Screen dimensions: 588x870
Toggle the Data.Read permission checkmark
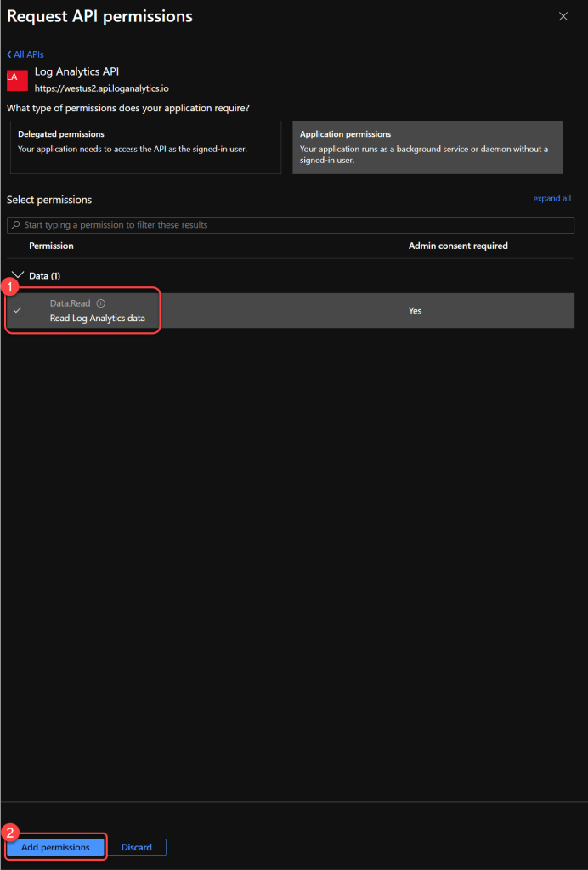coord(17,310)
